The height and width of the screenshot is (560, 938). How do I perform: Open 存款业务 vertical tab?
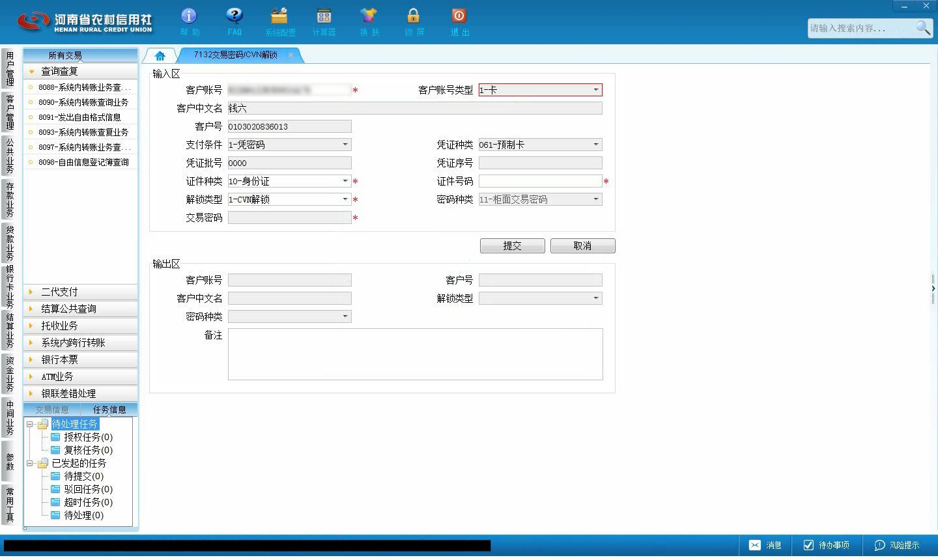coord(10,199)
